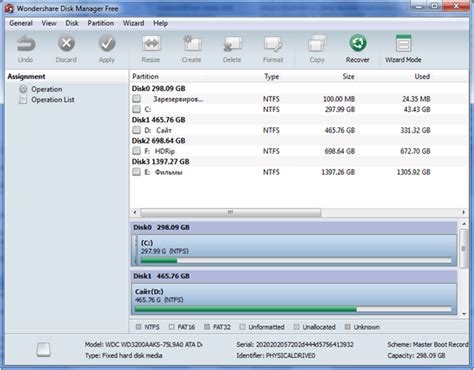
Task: Click the Scheme: Master Boot Record text
Action: [x=428, y=344]
